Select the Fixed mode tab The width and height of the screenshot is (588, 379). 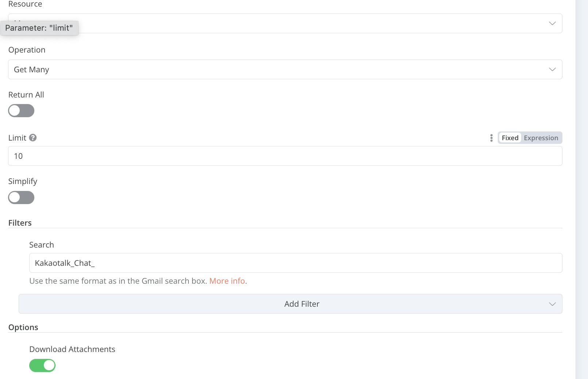pos(510,138)
